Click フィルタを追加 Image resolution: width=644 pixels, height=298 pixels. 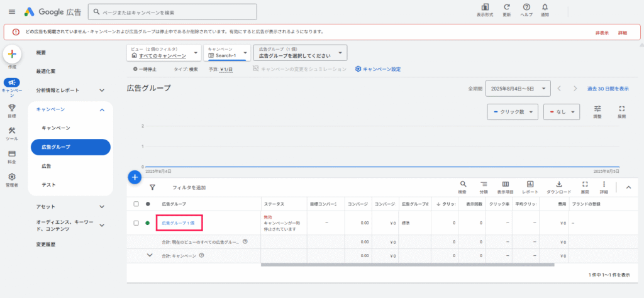(189, 187)
